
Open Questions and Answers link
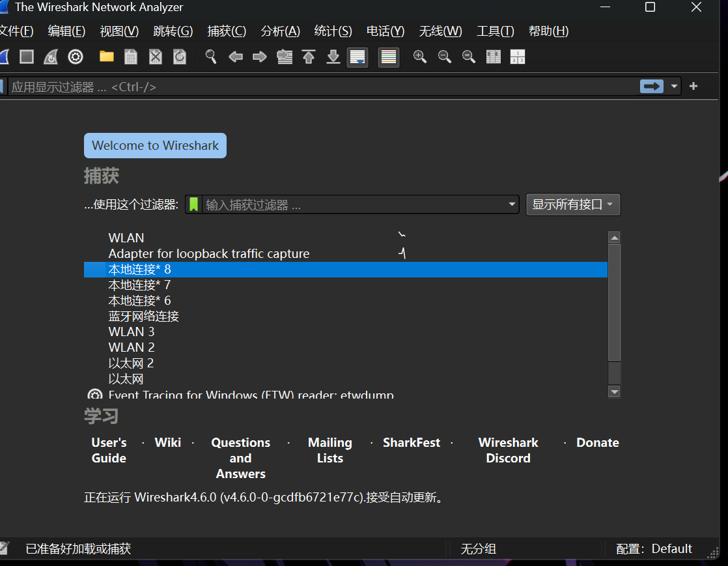point(240,459)
